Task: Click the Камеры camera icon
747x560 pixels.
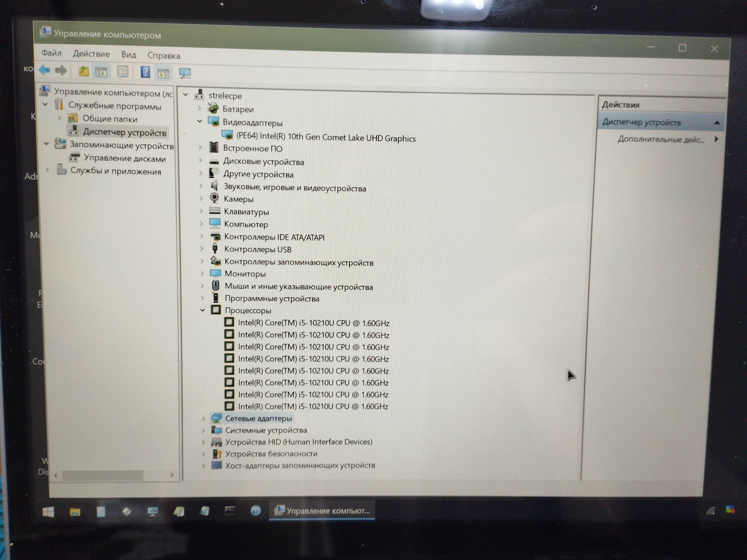Action: [x=214, y=198]
